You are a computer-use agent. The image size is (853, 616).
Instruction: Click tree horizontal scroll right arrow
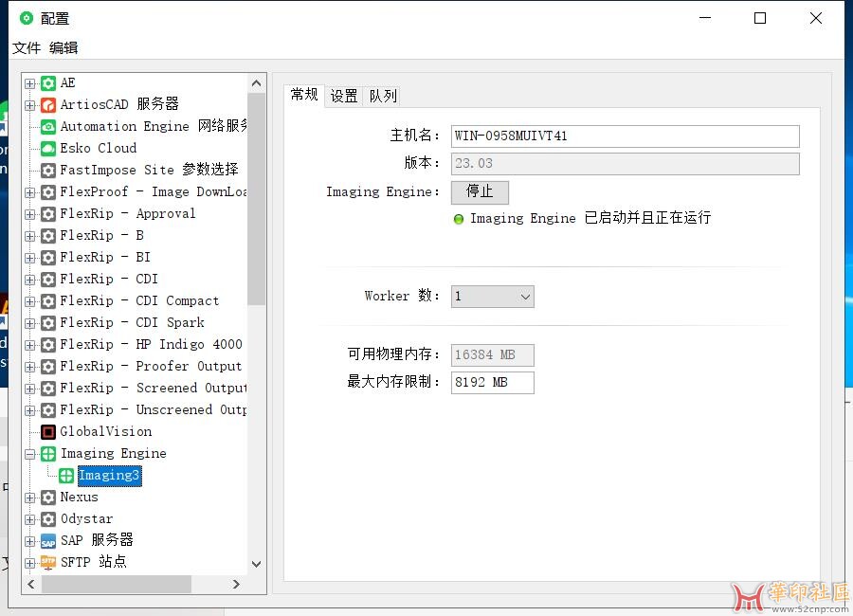236,584
